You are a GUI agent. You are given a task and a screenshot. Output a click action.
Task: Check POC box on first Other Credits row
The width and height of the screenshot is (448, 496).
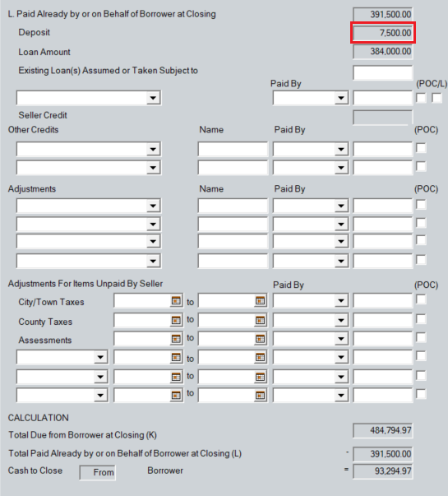pos(421,148)
